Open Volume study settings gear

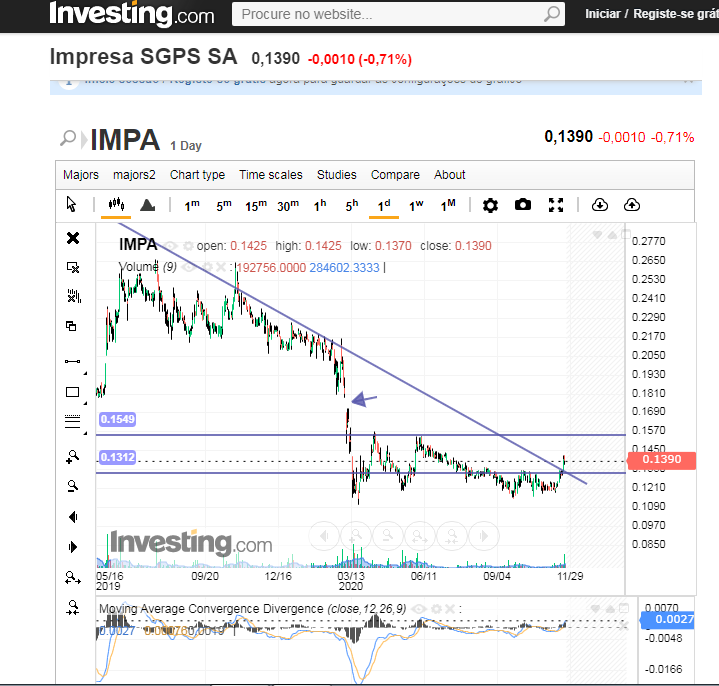[x=207, y=267]
